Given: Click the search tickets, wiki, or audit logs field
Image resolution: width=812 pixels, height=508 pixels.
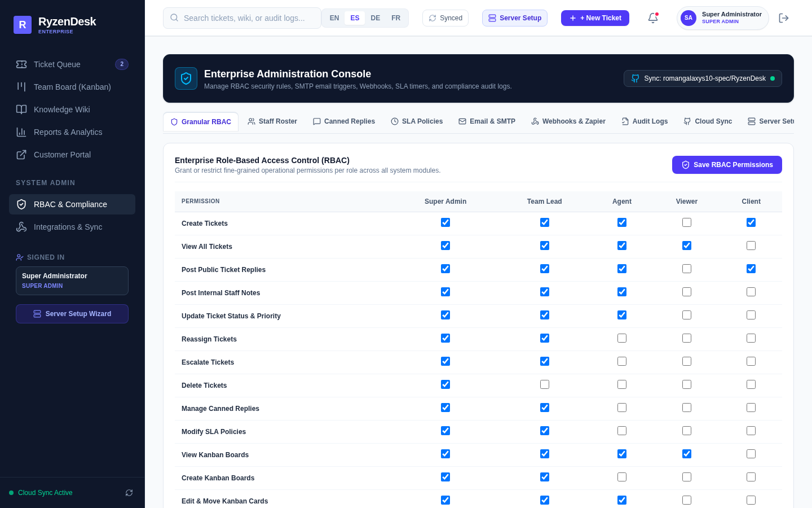Looking at the screenshot, I should pos(242,18).
